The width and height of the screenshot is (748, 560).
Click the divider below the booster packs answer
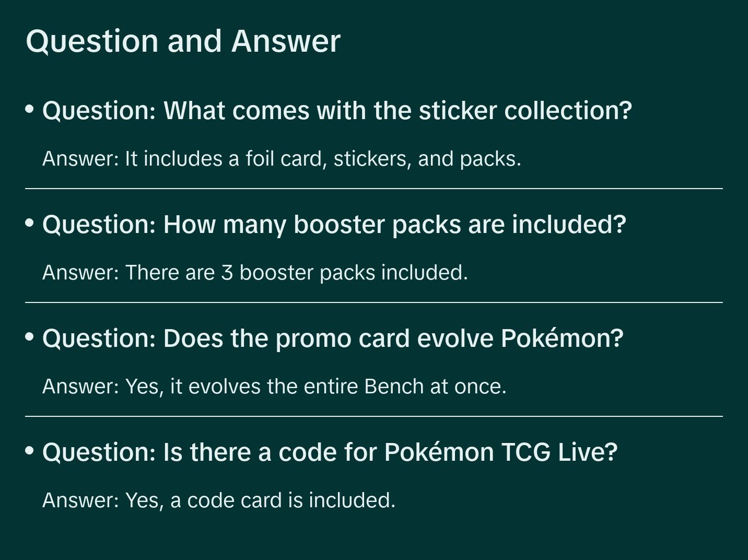coord(373,302)
